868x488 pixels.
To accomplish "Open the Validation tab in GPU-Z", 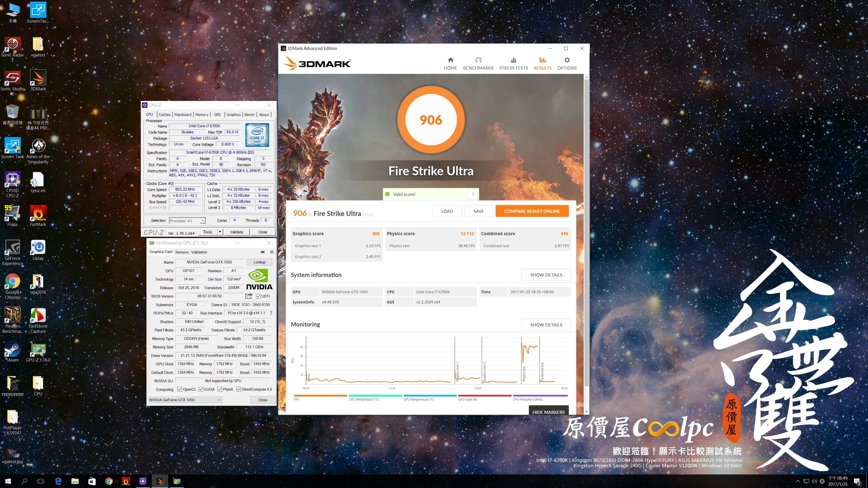I will point(199,252).
